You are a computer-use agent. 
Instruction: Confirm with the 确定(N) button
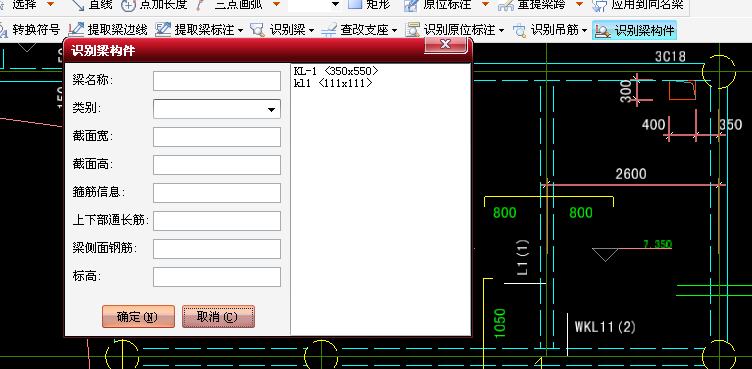(x=138, y=317)
